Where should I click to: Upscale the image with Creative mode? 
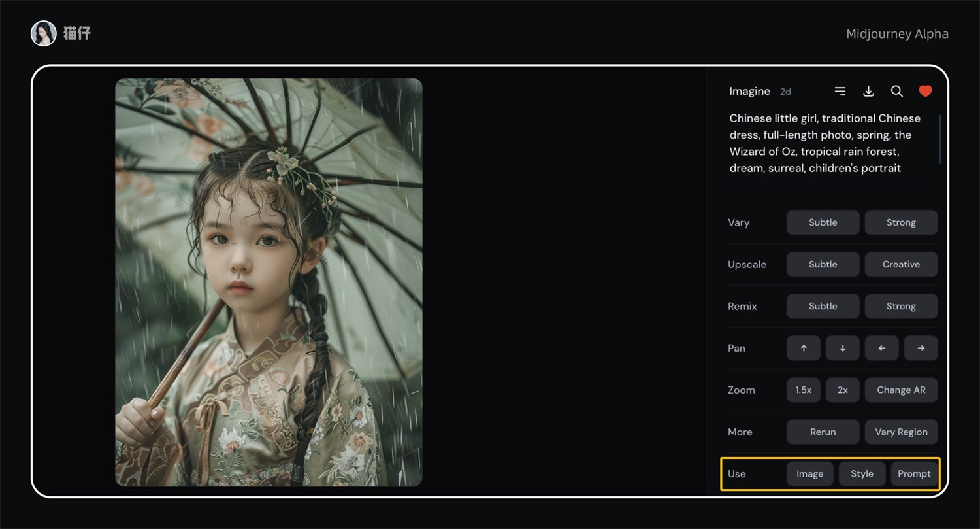(x=901, y=264)
